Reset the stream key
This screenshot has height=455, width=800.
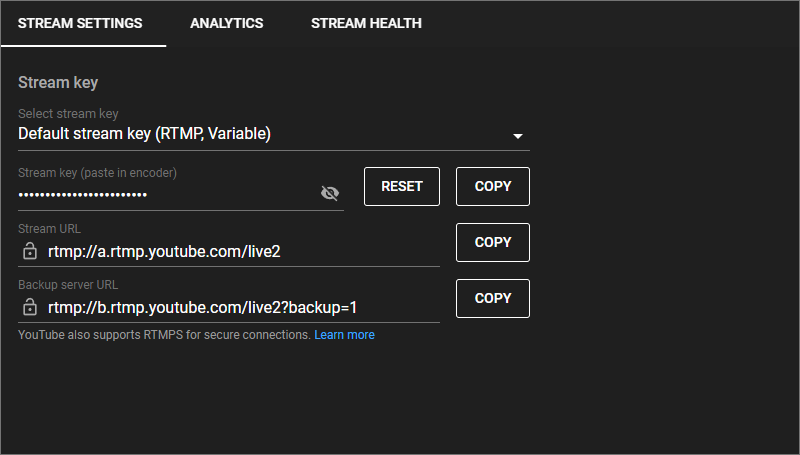tap(402, 187)
